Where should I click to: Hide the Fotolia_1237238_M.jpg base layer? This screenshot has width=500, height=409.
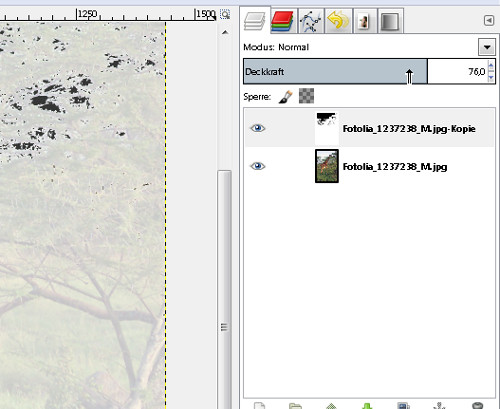(258, 166)
